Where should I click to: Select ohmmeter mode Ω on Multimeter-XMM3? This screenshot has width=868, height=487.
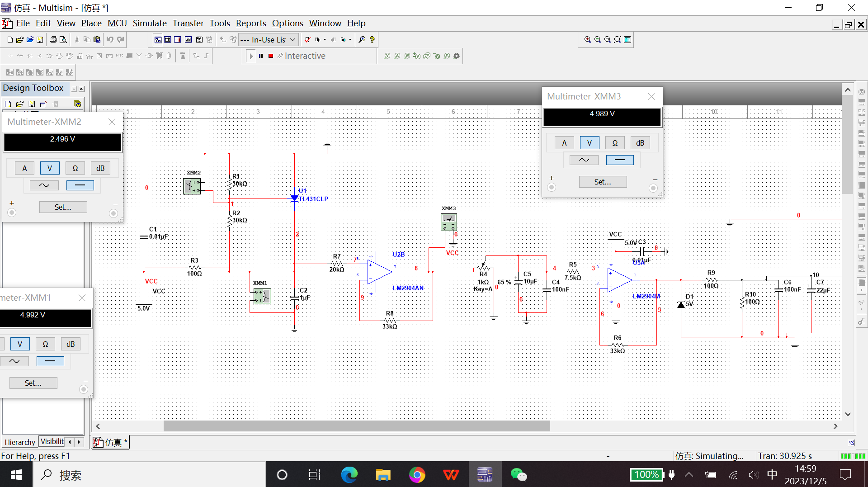[615, 143]
